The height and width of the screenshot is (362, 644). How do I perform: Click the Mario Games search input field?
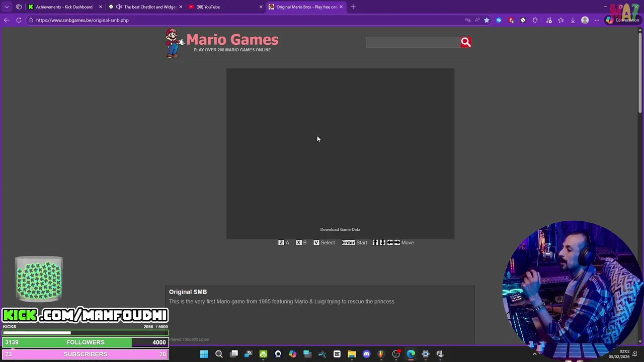coord(413,42)
